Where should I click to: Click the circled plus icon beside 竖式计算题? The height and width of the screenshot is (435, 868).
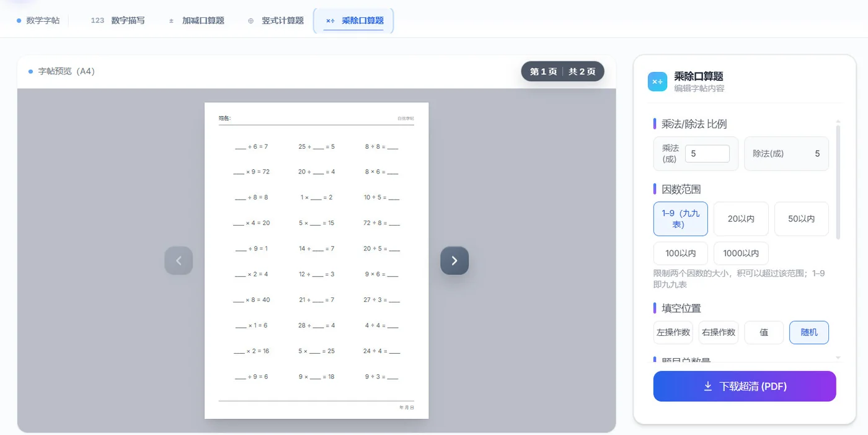(x=250, y=20)
